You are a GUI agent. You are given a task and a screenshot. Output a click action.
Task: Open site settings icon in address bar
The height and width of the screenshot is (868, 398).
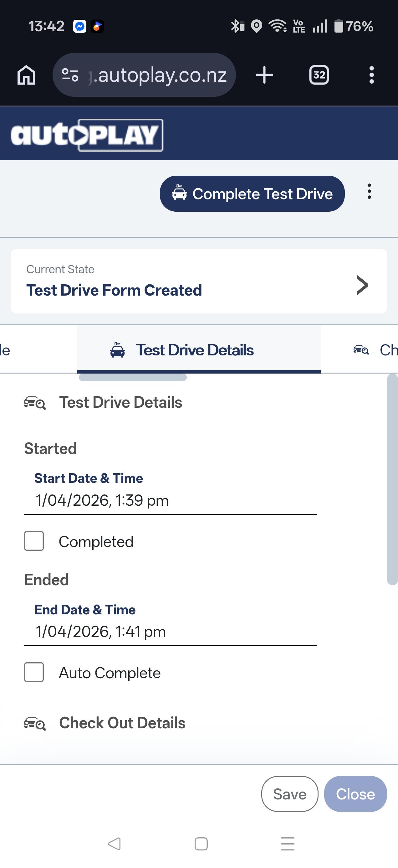point(70,75)
